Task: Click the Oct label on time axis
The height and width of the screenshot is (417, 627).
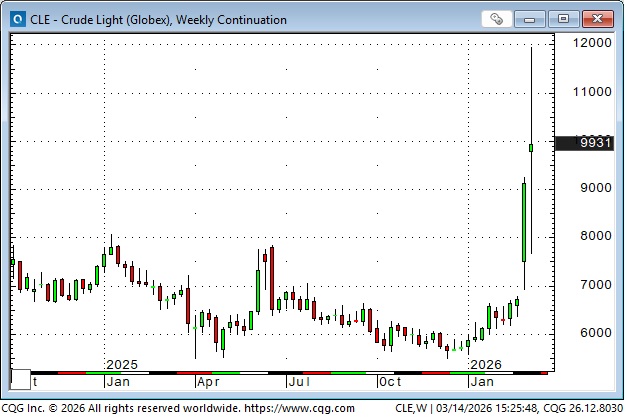Action: point(389,381)
